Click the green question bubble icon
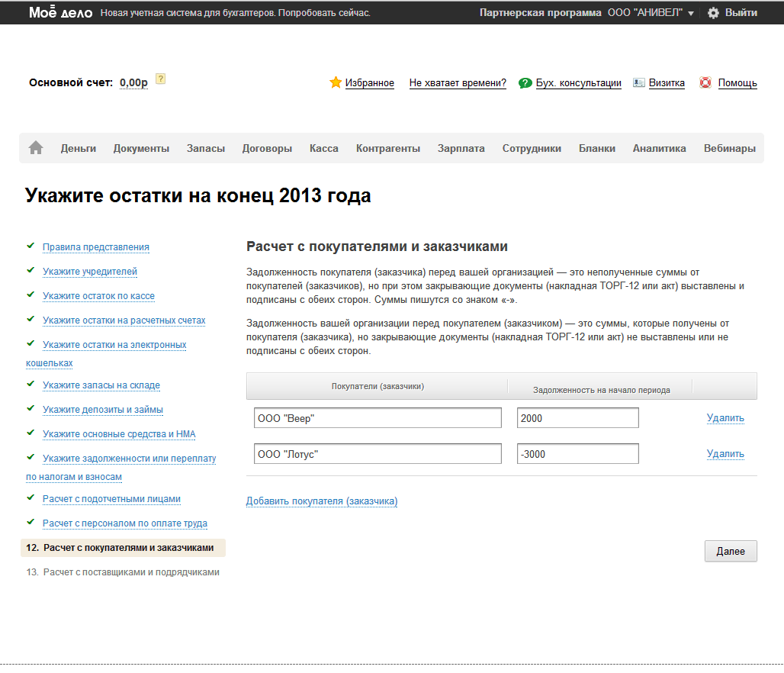This screenshot has height=673, width=784. point(525,83)
